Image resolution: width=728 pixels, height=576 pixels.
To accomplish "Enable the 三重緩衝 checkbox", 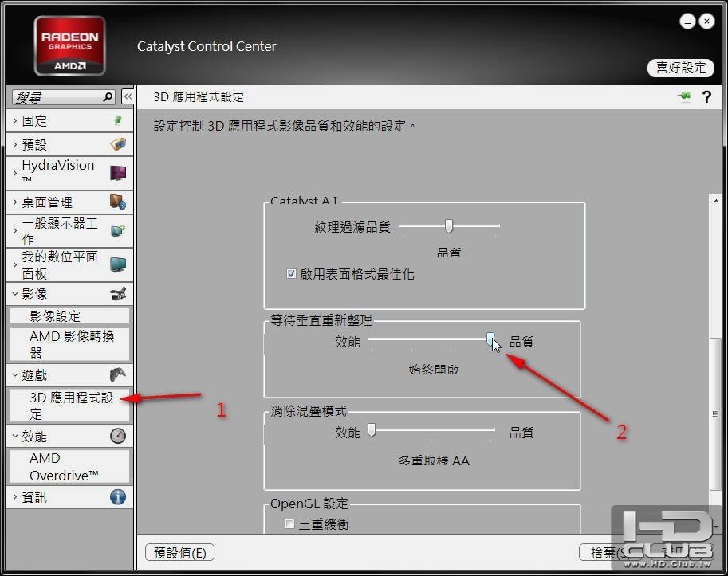I will (x=289, y=523).
